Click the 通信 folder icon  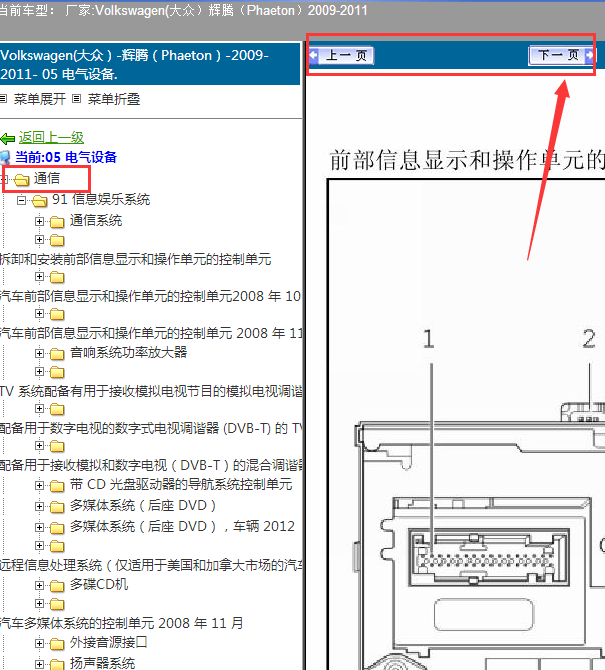tap(21, 180)
